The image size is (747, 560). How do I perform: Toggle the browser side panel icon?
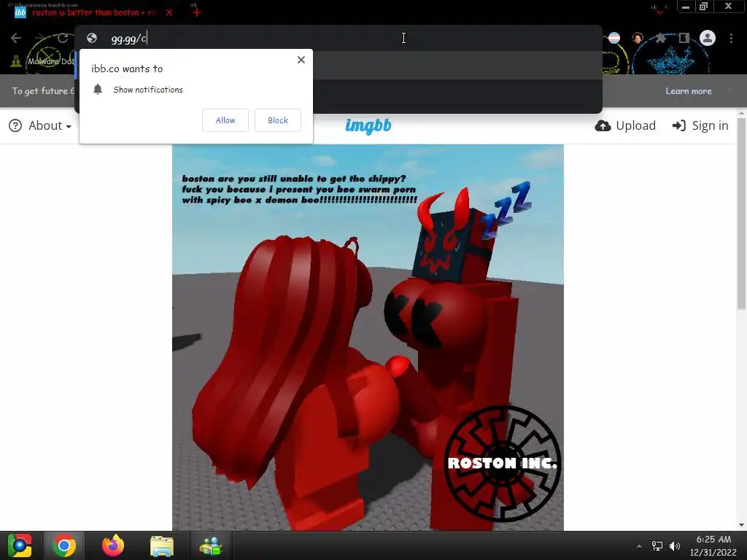[684, 38]
